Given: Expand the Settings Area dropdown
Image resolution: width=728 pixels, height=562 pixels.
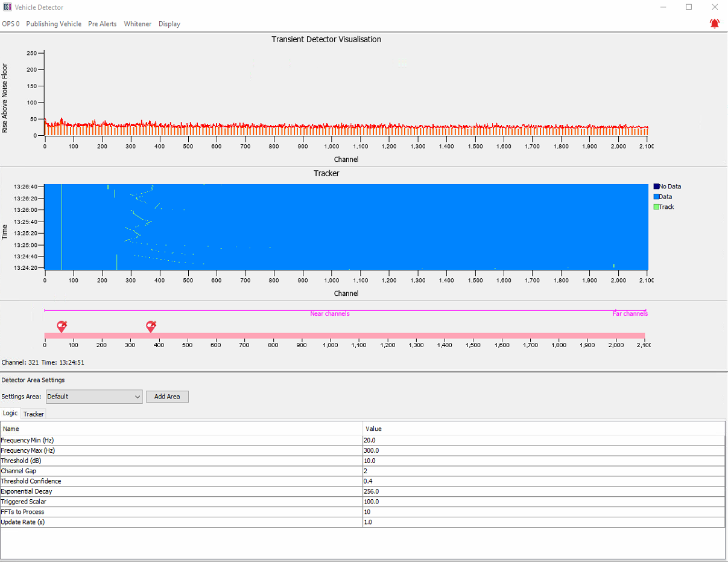Looking at the screenshot, I should [x=137, y=397].
